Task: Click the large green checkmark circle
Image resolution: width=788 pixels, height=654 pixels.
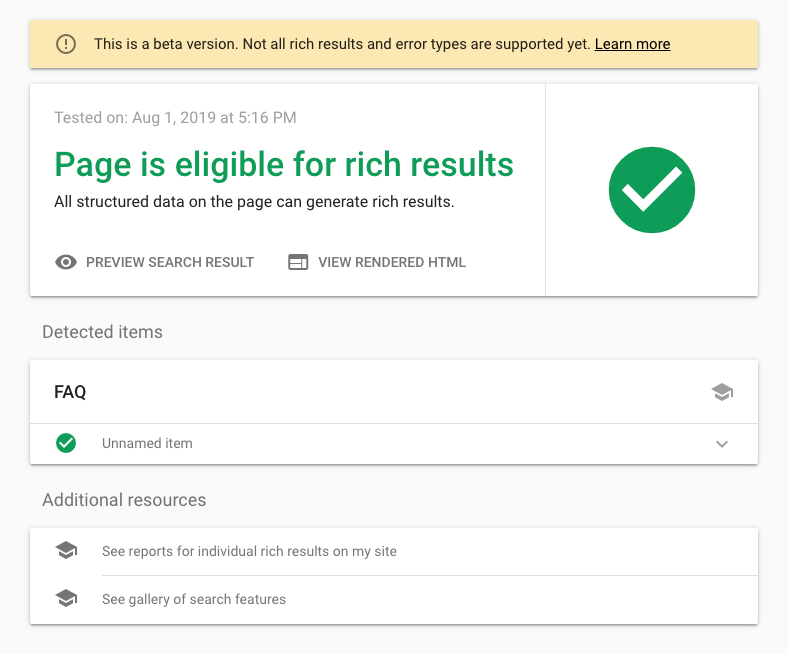Action: pos(652,190)
